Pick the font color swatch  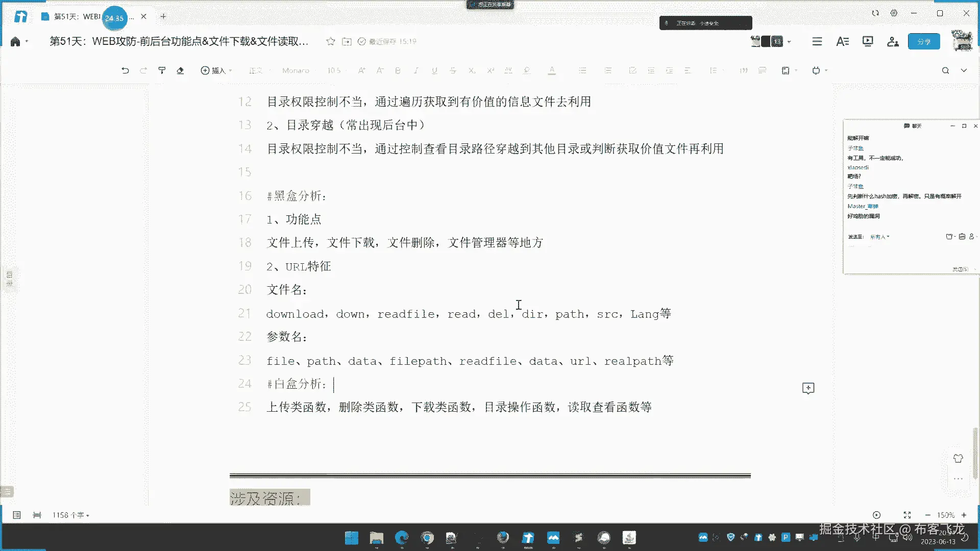552,70
